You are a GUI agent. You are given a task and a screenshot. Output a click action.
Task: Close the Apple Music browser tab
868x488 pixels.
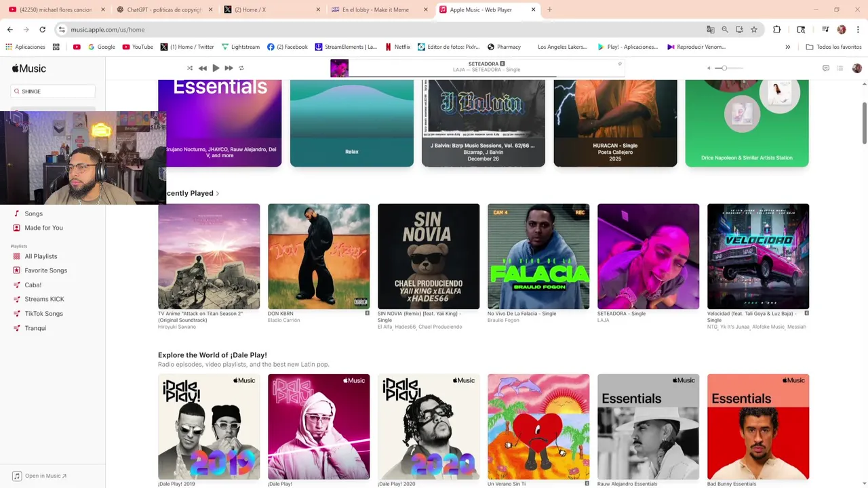(x=533, y=9)
